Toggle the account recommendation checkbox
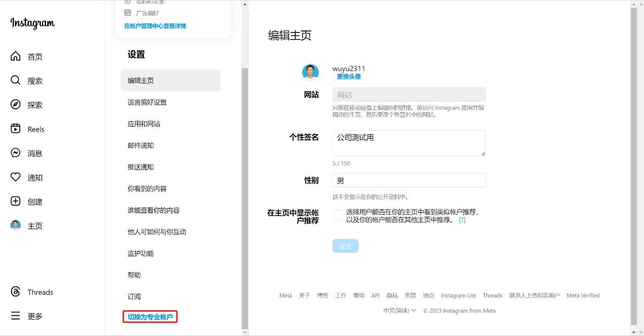The image size is (644, 336). tap(337, 216)
